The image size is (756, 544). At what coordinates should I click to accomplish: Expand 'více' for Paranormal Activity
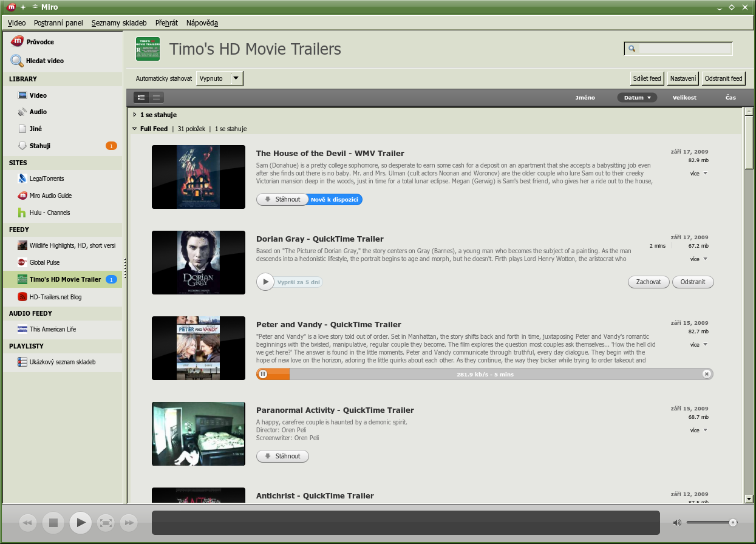click(699, 430)
